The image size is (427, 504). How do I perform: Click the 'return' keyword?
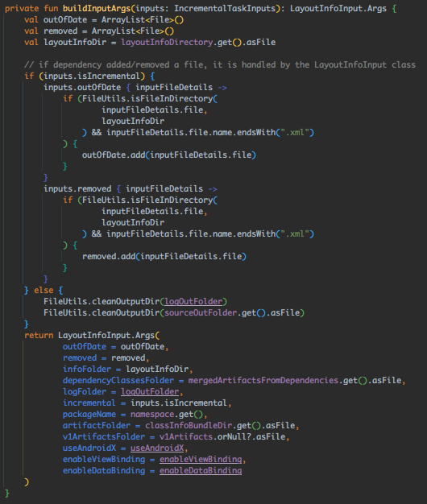pos(39,335)
